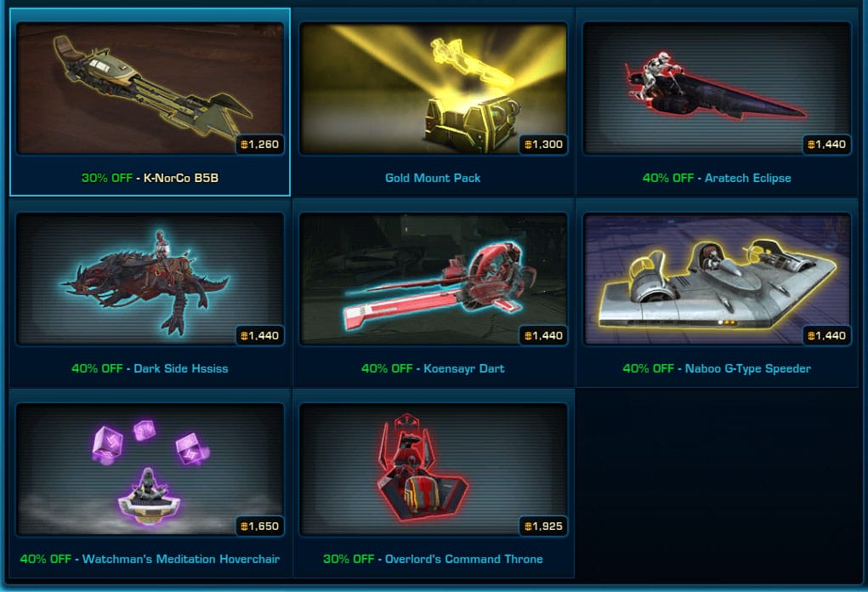The width and height of the screenshot is (868, 592).
Task: Open the Gold Mount Pack image
Action: click(434, 88)
